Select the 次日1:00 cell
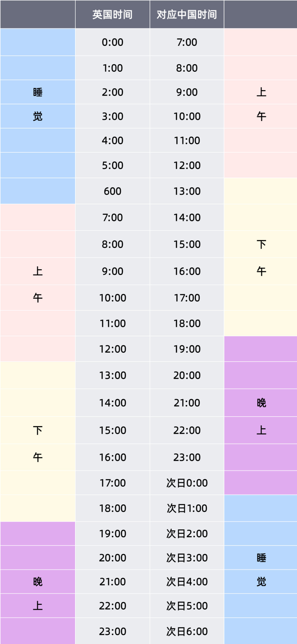 click(x=187, y=508)
